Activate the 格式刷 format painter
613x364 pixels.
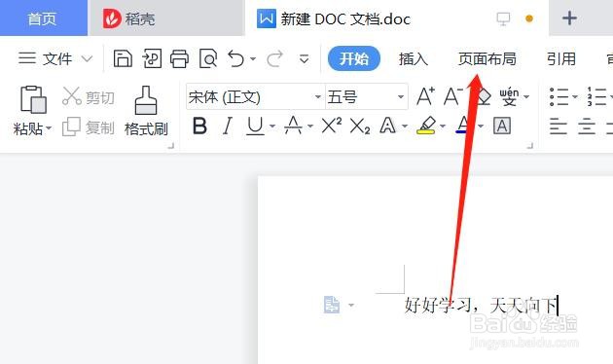coord(146,111)
